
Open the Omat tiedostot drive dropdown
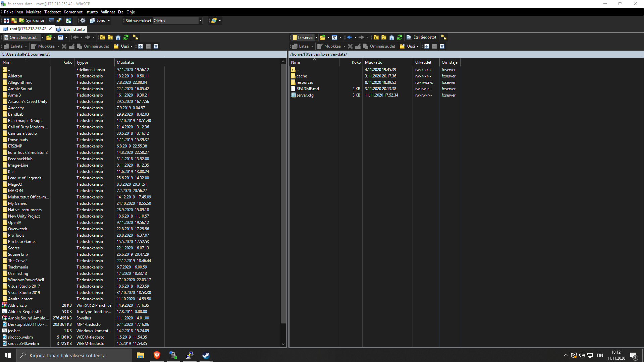[43, 37]
